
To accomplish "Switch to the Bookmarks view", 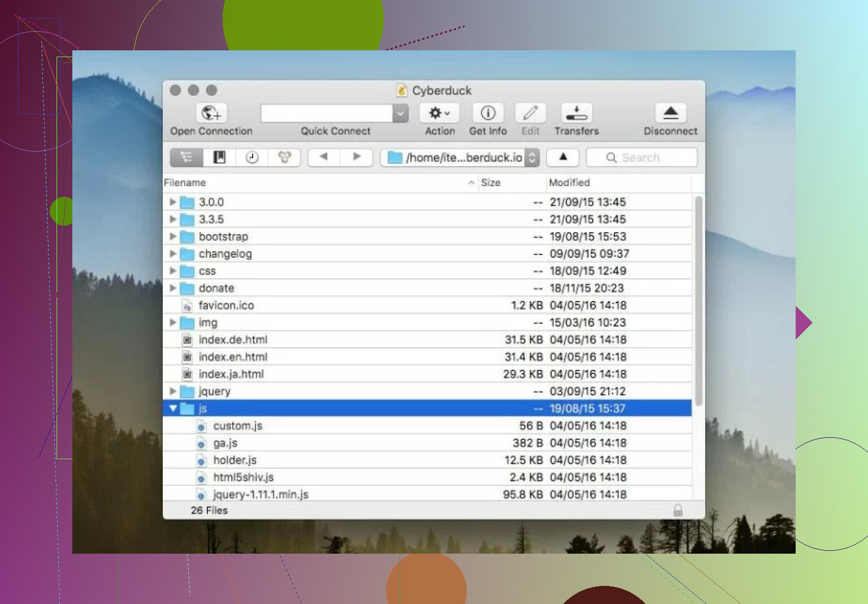I will (219, 157).
